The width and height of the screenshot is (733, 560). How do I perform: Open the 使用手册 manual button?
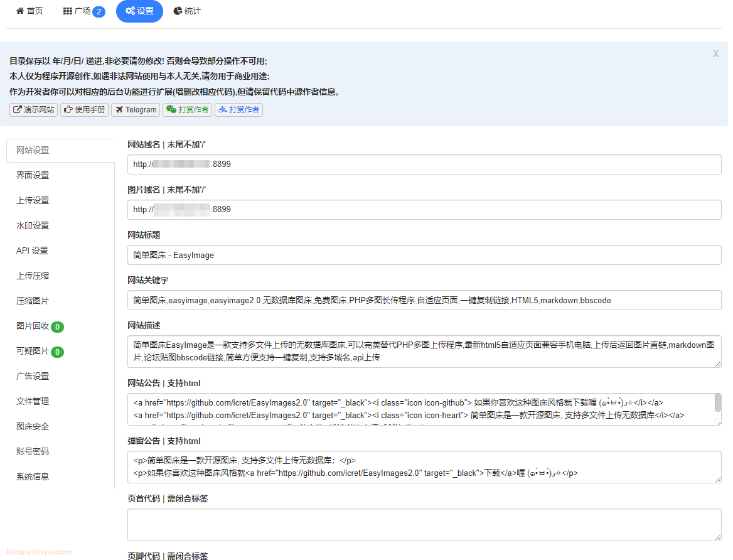pyautogui.click(x=84, y=110)
